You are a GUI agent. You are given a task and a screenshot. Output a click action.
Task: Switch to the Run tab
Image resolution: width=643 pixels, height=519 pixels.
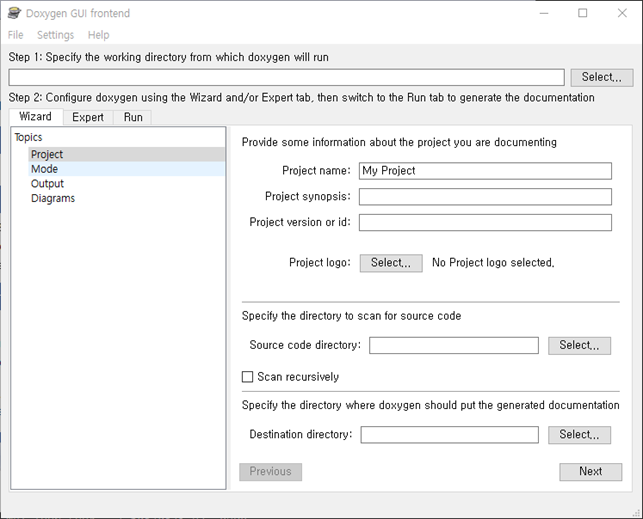tap(133, 117)
